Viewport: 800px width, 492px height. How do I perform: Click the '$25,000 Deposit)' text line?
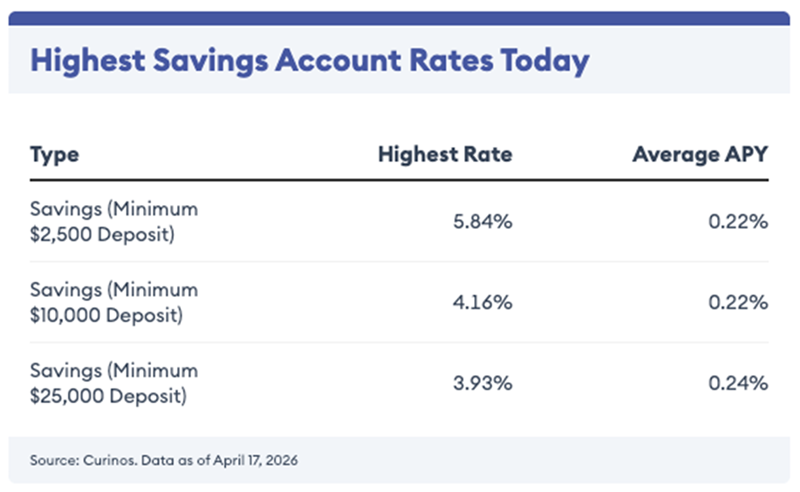click(109, 394)
